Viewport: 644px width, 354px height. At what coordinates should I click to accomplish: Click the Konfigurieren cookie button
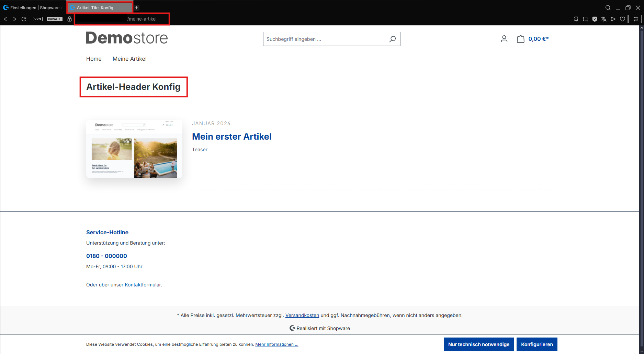pos(536,344)
